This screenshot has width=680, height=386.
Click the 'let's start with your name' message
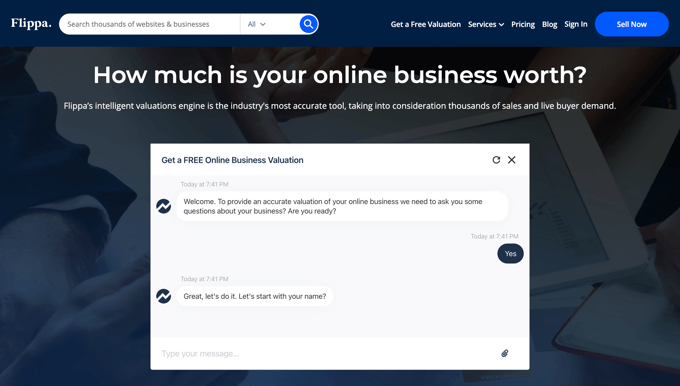(x=255, y=296)
